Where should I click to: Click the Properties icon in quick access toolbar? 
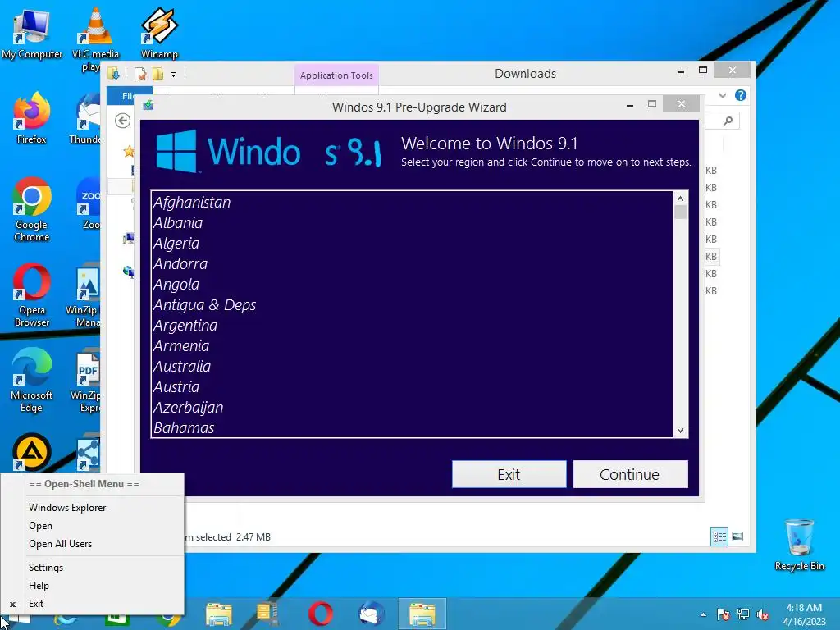point(140,74)
